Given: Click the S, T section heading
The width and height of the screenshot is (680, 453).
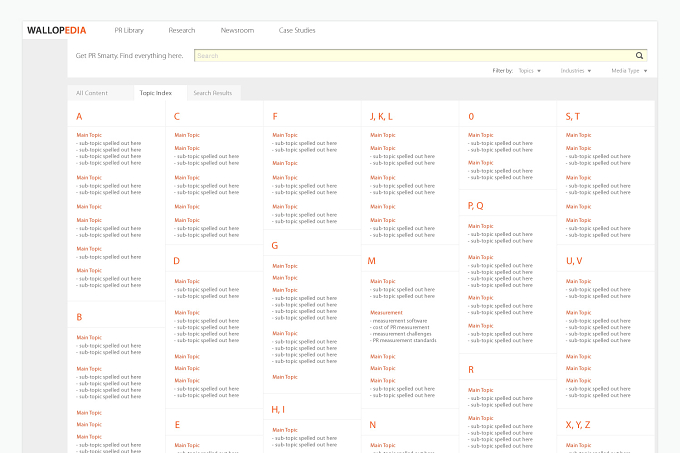Looking at the screenshot, I should [573, 116].
